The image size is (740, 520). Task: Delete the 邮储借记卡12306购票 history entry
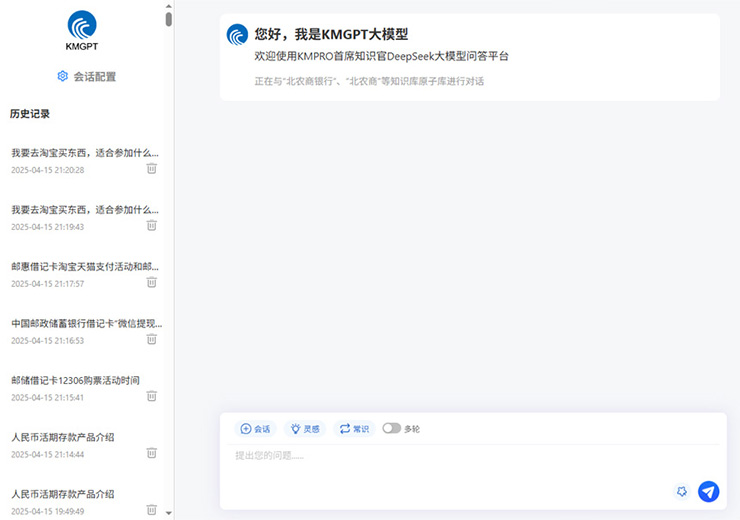tap(151, 396)
